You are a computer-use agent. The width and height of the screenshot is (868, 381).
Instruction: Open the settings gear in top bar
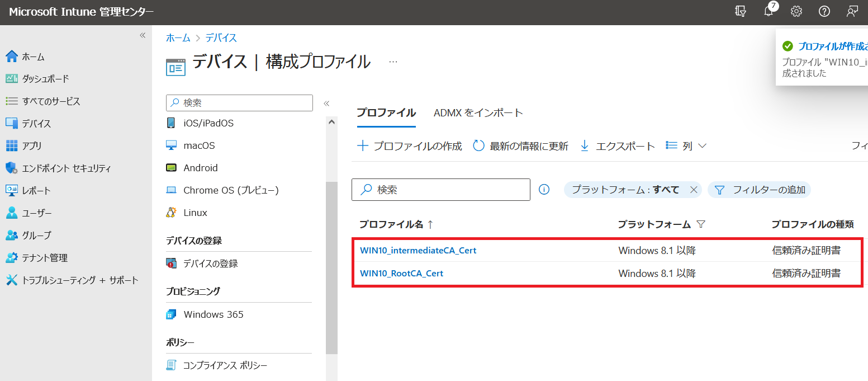796,12
